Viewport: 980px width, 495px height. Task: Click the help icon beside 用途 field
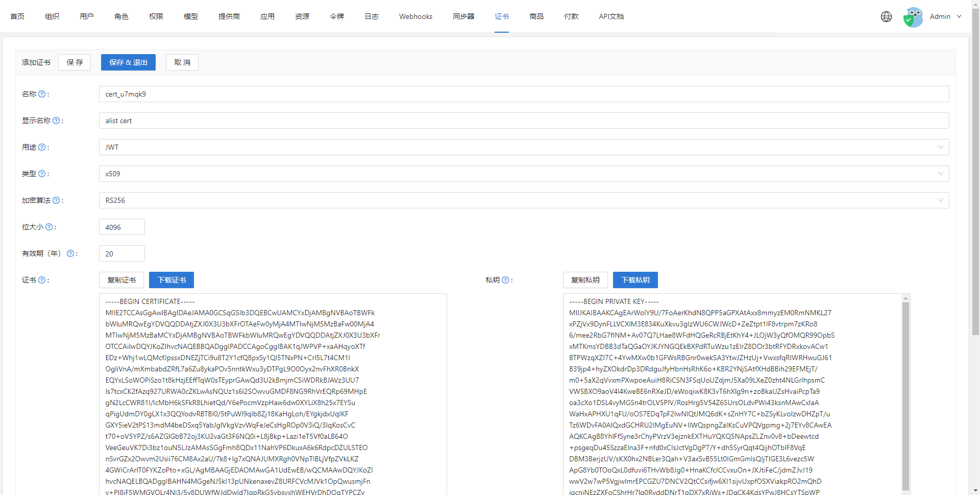(x=42, y=147)
